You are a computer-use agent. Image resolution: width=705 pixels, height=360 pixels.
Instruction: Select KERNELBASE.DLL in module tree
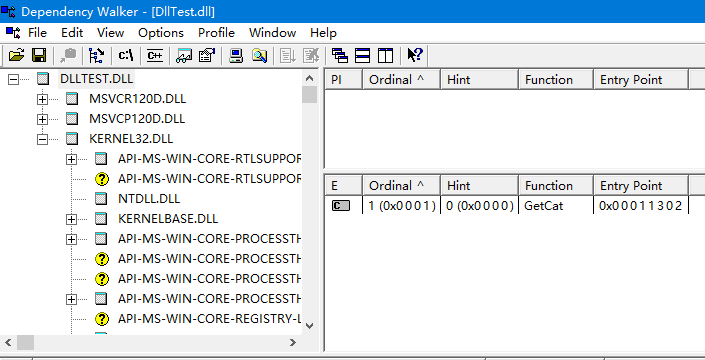point(168,218)
